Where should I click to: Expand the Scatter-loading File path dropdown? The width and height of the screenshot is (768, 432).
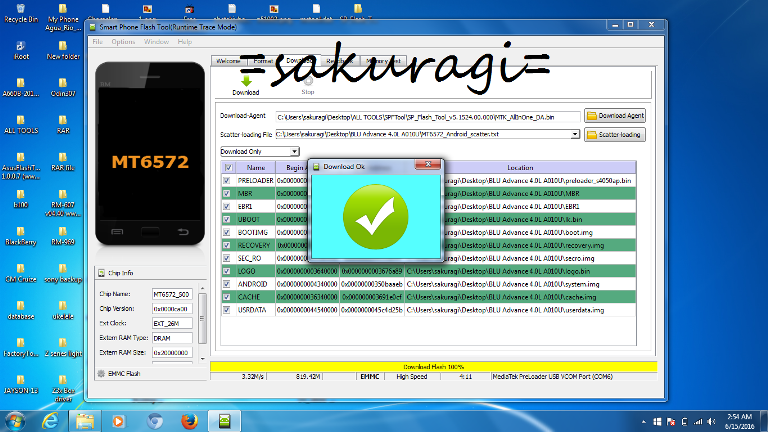point(575,133)
